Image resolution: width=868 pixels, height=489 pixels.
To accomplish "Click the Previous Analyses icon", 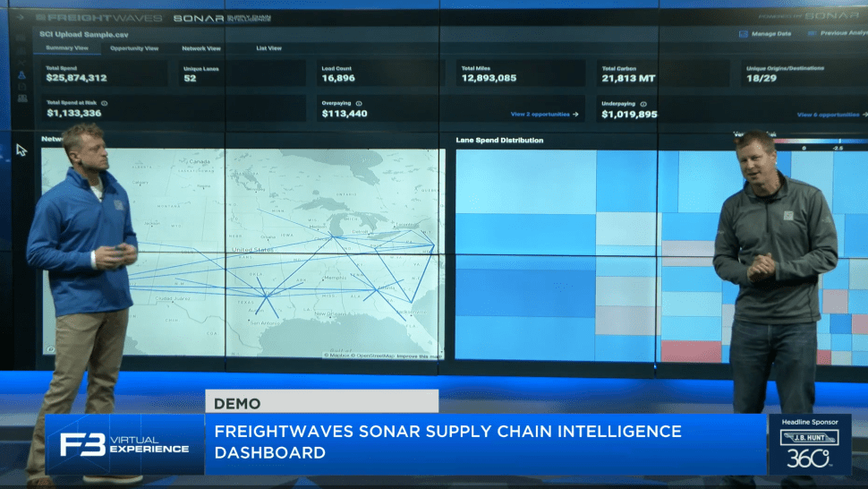I will coord(813,33).
